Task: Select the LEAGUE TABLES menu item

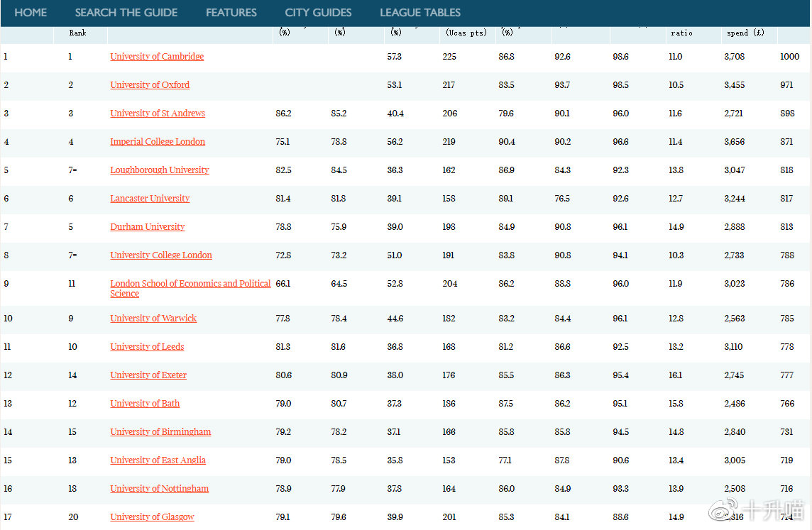Action: [420, 13]
